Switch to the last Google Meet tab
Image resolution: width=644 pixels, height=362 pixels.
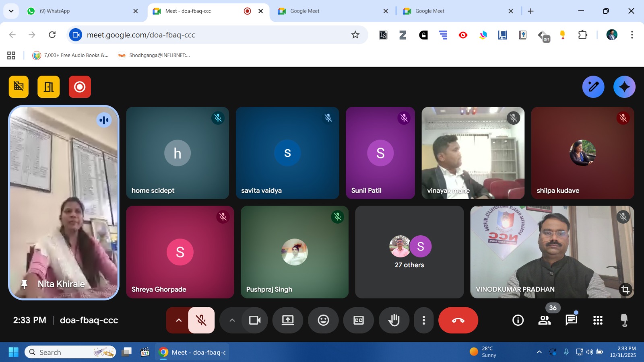[455, 11]
